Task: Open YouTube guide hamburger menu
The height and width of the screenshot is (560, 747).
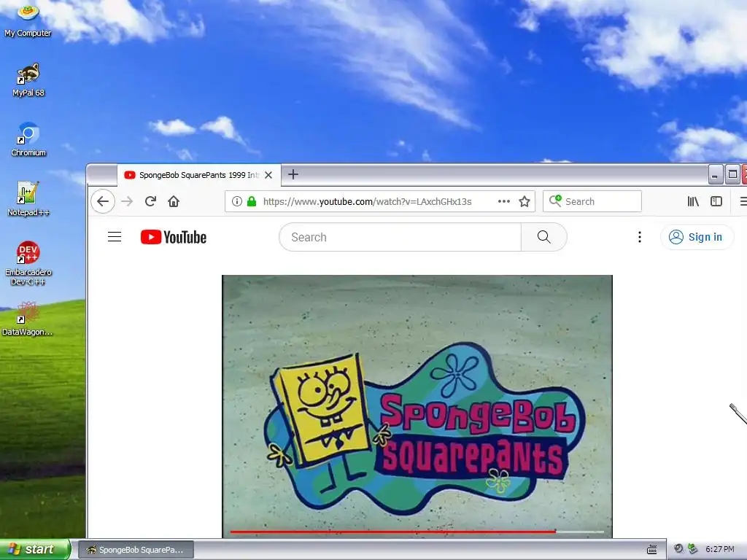Action: (x=115, y=237)
